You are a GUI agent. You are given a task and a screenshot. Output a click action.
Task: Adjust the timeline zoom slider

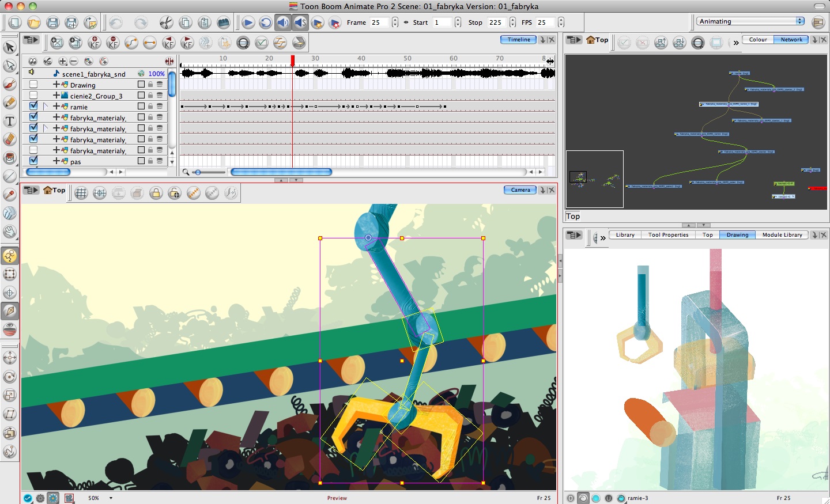pos(198,172)
